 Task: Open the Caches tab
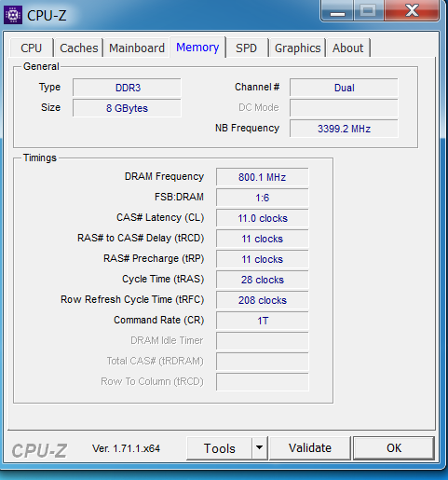click(x=79, y=48)
